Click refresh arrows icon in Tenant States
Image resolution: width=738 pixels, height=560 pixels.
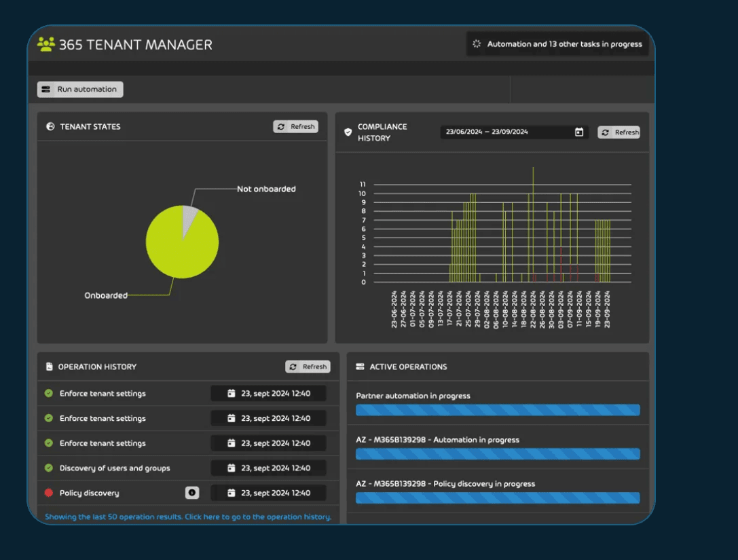[281, 126]
